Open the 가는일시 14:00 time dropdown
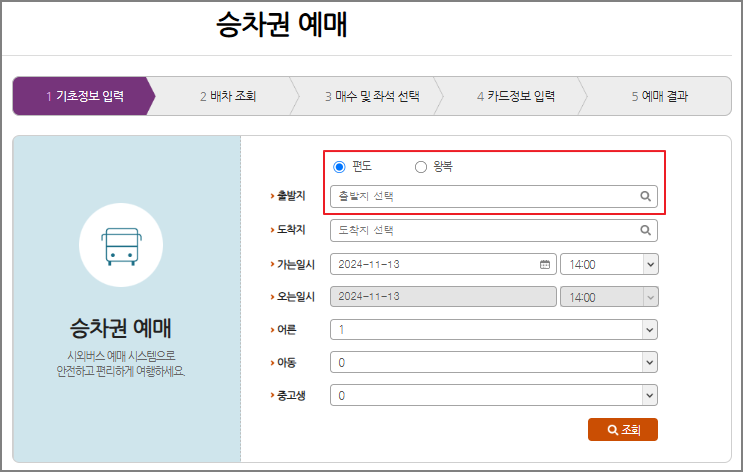Image resolution: width=743 pixels, height=472 pixels. coord(609,264)
